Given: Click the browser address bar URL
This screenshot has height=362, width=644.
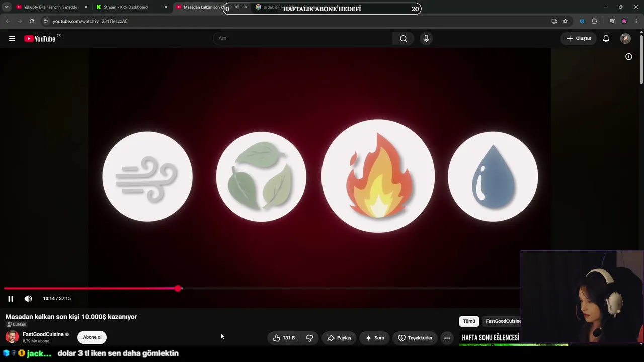Looking at the screenshot, I should tap(90, 21).
